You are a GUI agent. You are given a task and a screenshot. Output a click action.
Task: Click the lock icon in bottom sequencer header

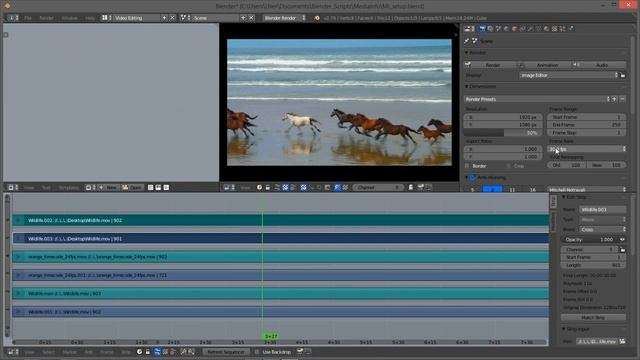point(148,351)
